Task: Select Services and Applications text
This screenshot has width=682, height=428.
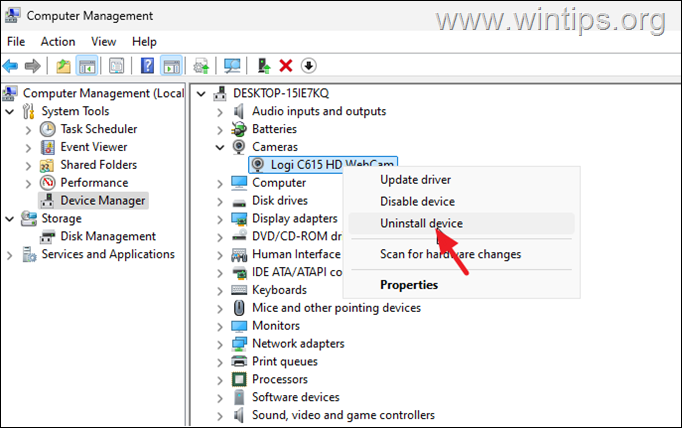Action: point(108,254)
